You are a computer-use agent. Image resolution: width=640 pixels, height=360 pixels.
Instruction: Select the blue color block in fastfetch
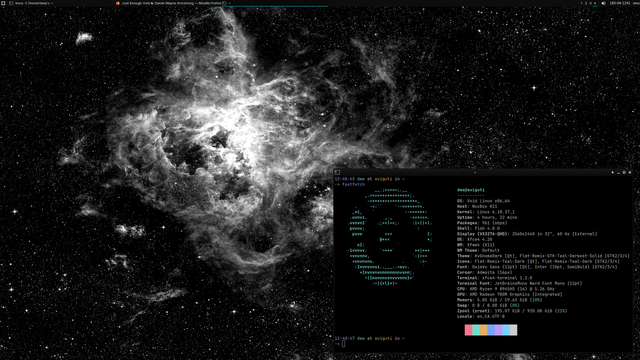(491, 330)
